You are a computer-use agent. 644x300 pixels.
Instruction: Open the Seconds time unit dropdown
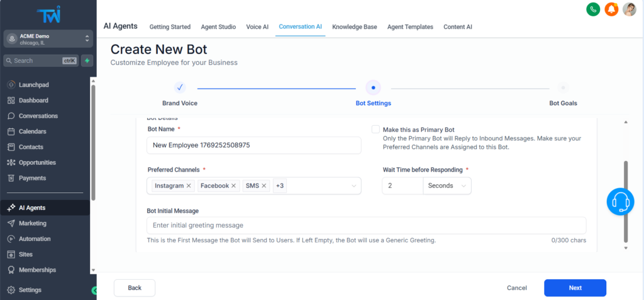(x=447, y=186)
